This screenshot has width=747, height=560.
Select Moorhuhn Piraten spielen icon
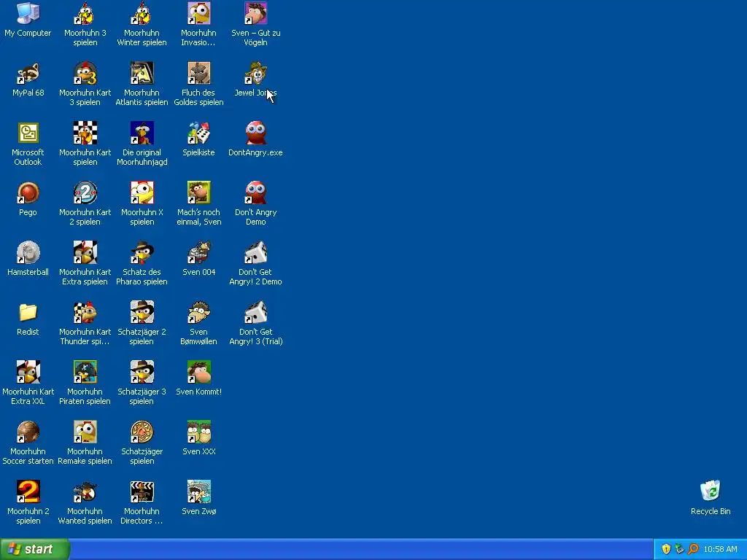click(x=85, y=372)
